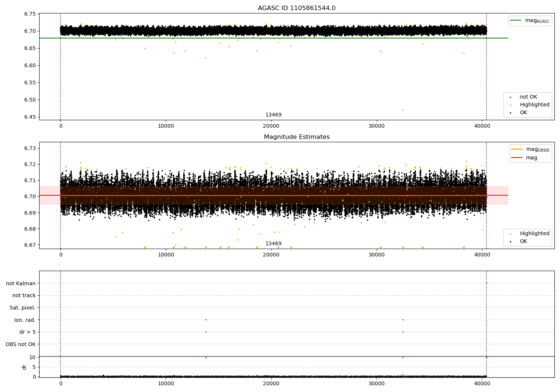Click 20000 x-tick under the dr panel
560x392 pixels.
(x=271, y=383)
